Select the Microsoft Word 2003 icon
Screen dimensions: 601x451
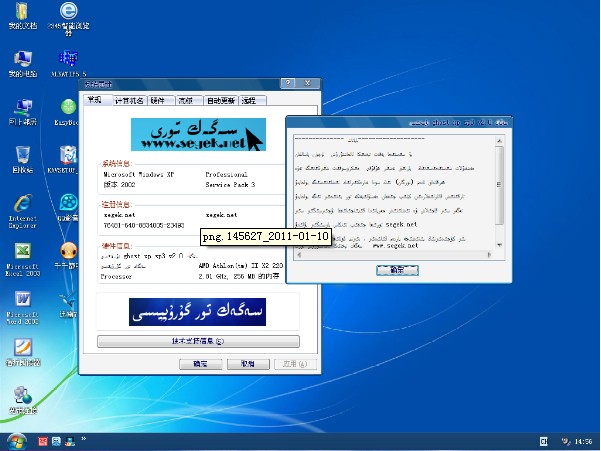pyautogui.click(x=23, y=308)
